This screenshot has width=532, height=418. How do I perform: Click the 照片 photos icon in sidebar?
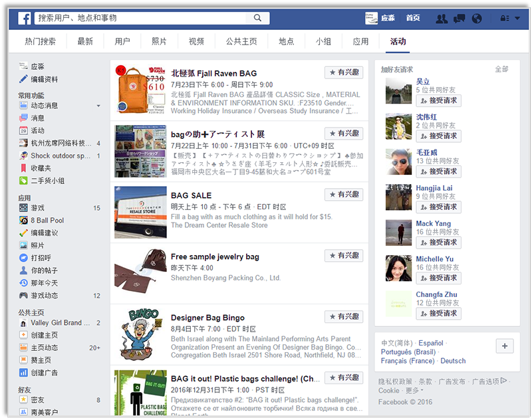pyautogui.click(x=23, y=245)
